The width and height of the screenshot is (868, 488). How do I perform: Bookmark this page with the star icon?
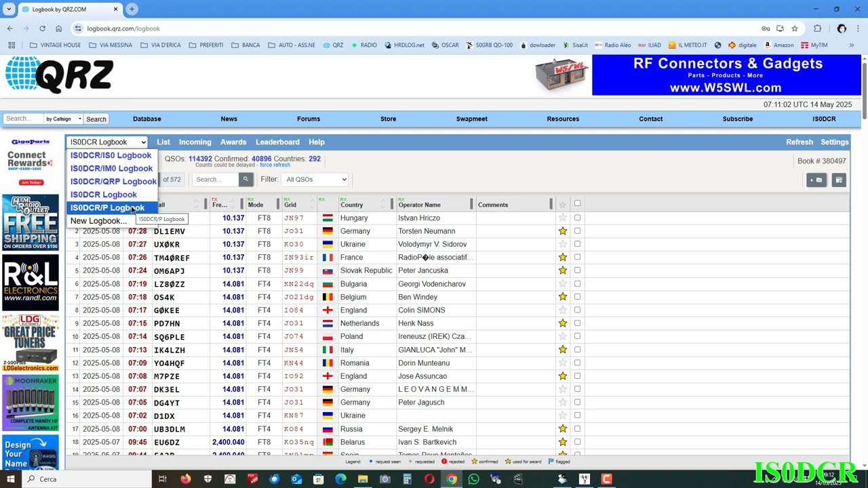coord(795,28)
